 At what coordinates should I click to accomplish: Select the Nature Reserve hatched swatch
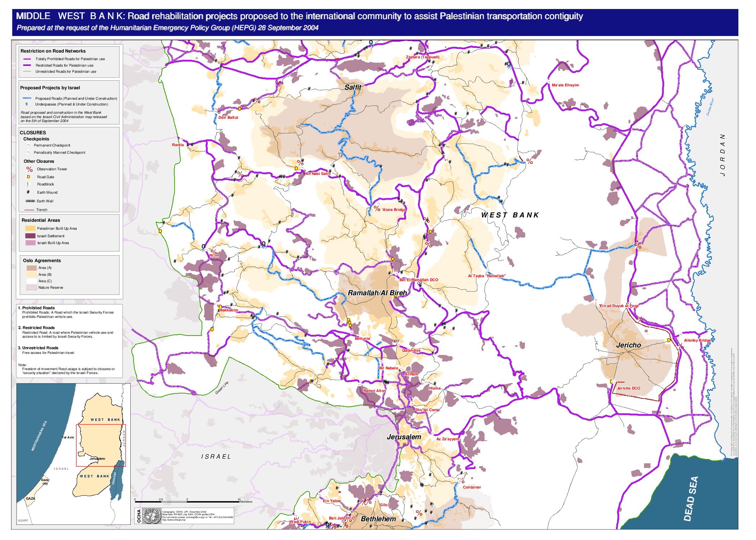32,288
